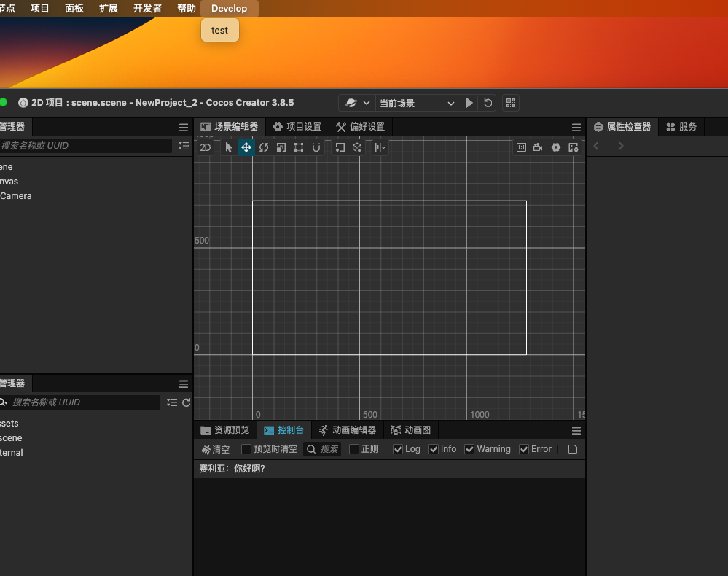This screenshot has width=728, height=576.
Task: Click assets expand/collapse all icon
Action: click(x=172, y=402)
